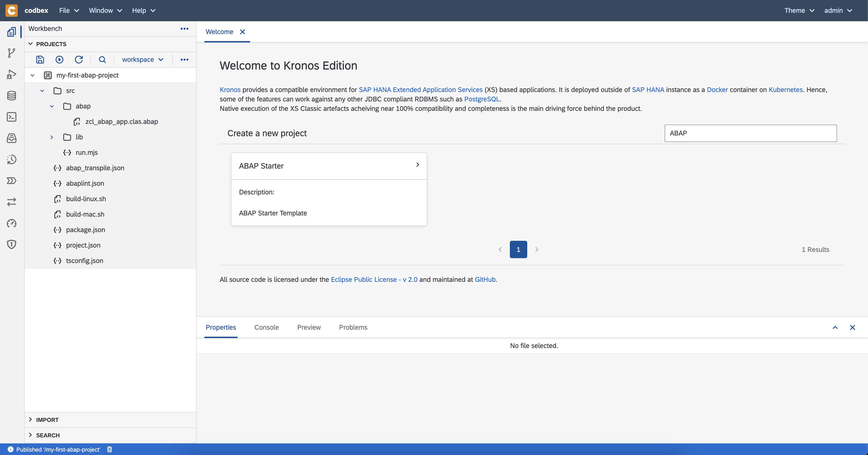Open the File menu
The height and width of the screenshot is (455, 868).
pos(69,10)
